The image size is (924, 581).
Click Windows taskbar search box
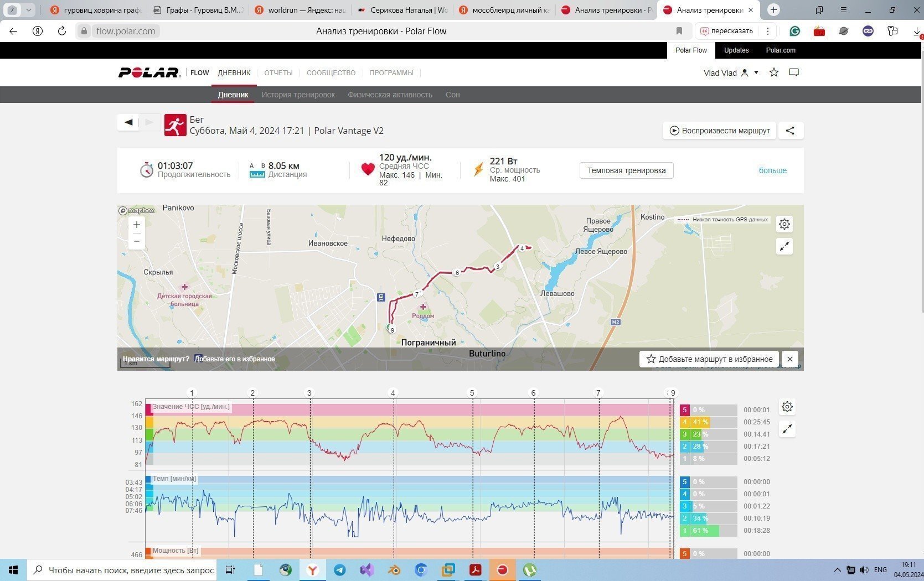(123, 570)
